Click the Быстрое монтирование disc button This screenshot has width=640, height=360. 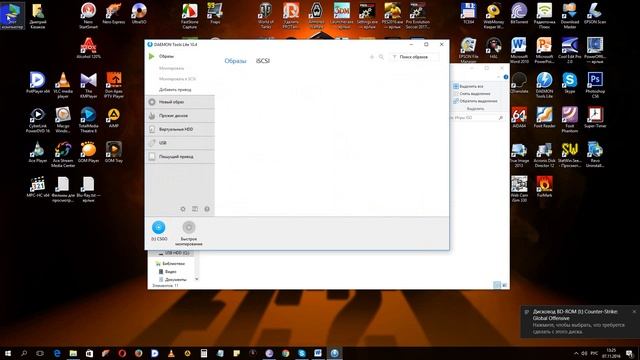click(189, 233)
